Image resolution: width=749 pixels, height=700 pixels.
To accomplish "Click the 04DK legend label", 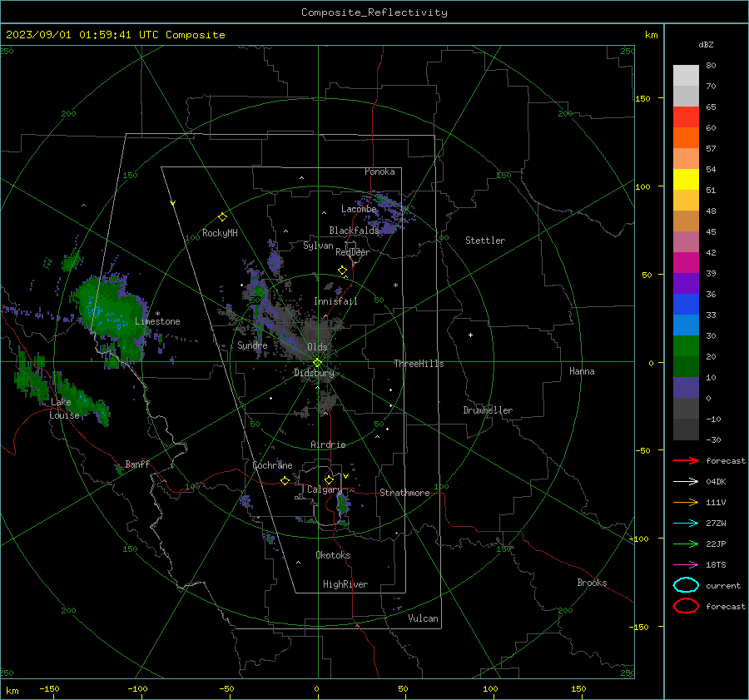I will [716, 482].
